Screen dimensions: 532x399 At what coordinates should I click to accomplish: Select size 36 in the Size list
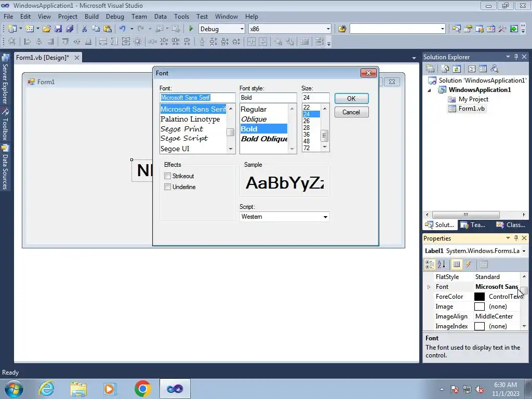[x=311, y=135]
